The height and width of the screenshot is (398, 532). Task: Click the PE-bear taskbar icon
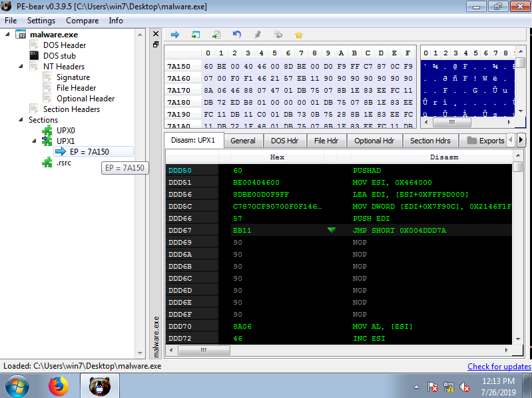point(99,386)
